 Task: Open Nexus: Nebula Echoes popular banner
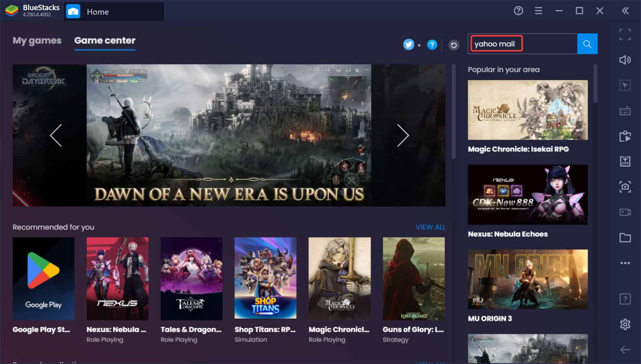click(x=528, y=195)
